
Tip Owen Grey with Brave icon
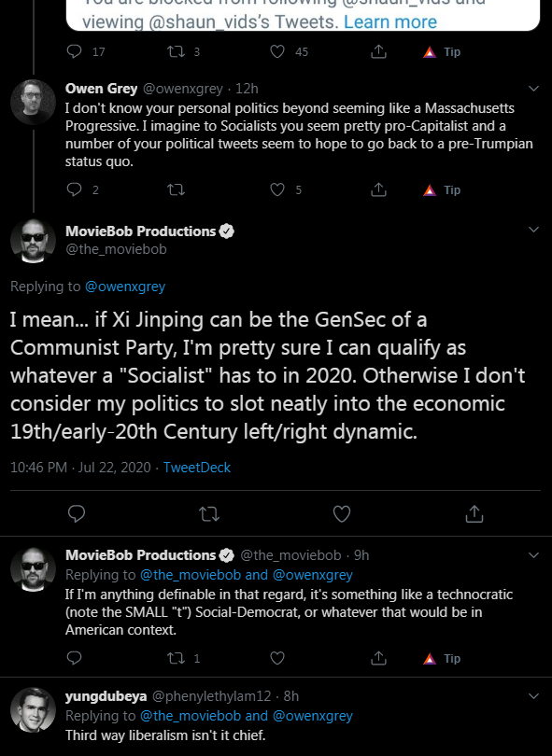pyautogui.click(x=442, y=190)
